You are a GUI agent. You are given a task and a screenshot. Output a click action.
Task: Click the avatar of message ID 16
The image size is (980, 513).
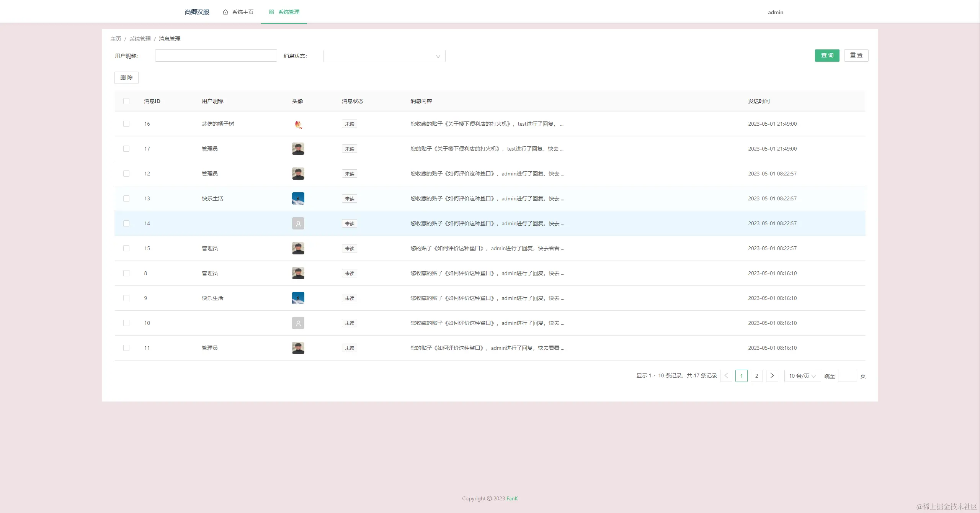pyautogui.click(x=298, y=124)
